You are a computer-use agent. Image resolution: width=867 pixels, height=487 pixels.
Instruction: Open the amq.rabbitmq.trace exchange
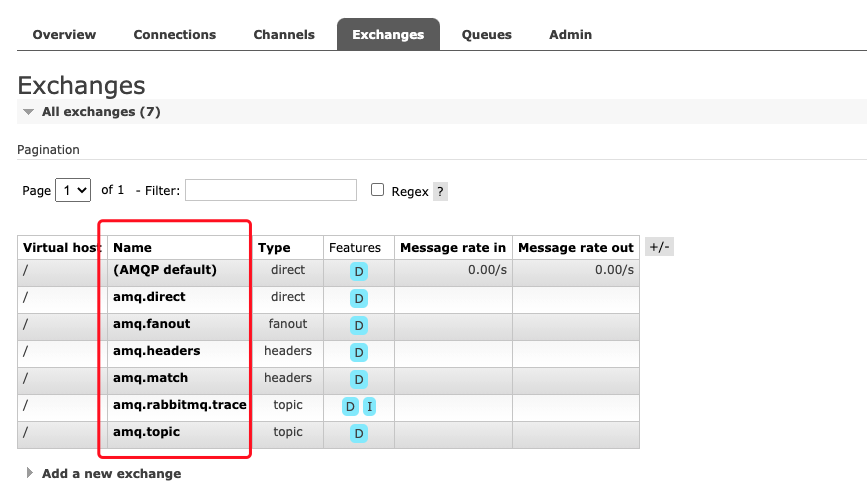click(180, 405)
